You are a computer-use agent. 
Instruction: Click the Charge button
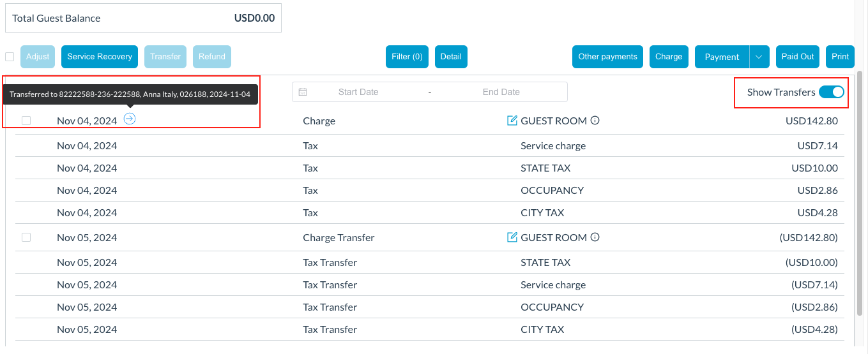[669, 57]
